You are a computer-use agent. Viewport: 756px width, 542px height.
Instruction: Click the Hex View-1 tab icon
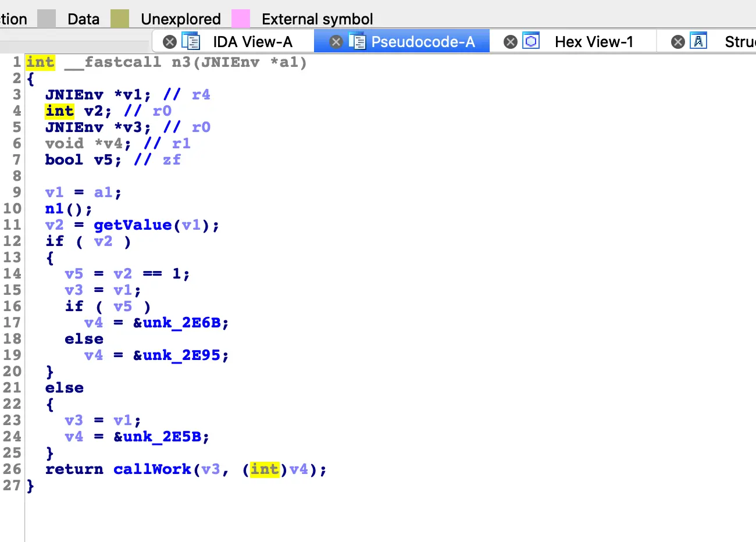coord(531,41)
